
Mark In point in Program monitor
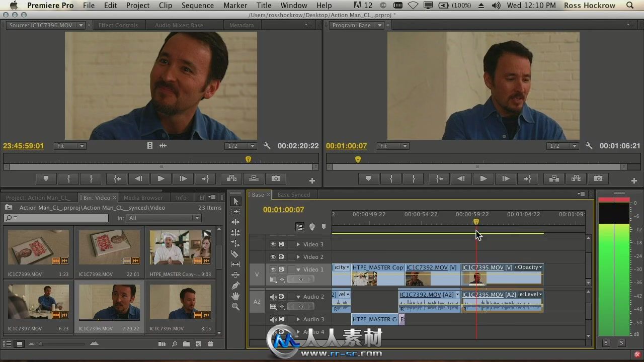tap(391, 178)
